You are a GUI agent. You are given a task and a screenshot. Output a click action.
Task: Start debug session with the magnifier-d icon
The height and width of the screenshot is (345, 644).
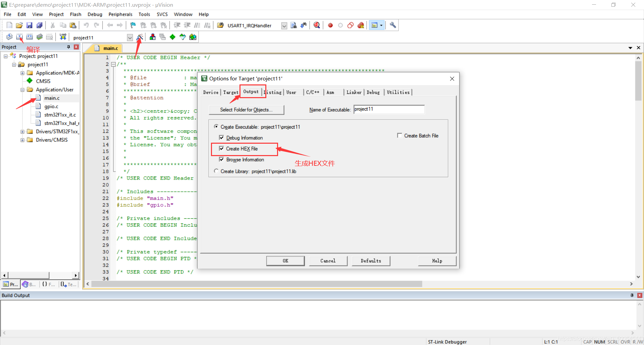click(317, 25)
